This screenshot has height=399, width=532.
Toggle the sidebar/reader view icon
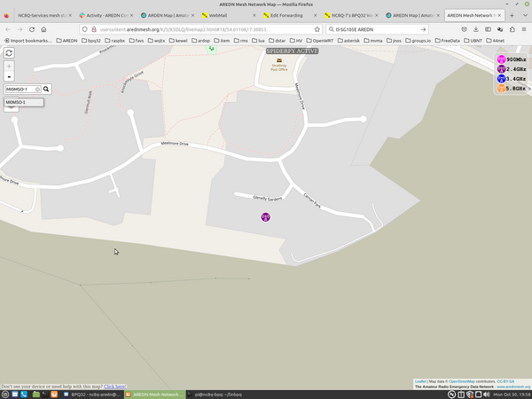488,29
